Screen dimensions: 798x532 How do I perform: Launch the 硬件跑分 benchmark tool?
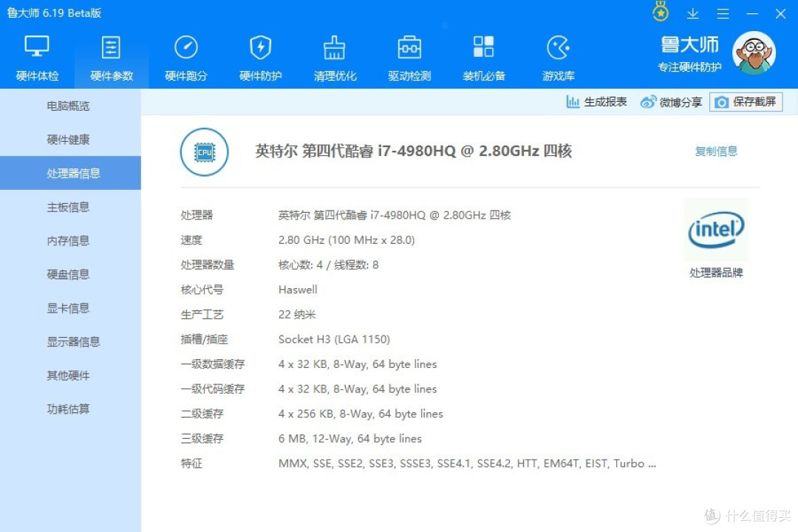click(x=185, y=55)
